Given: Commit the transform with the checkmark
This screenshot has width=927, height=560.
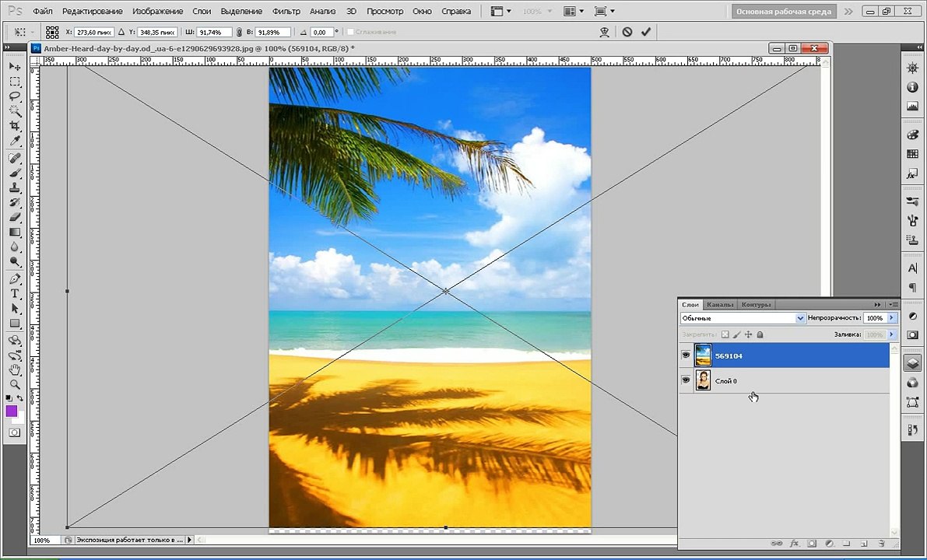Looking at the screenshot, I should point(645,32).
